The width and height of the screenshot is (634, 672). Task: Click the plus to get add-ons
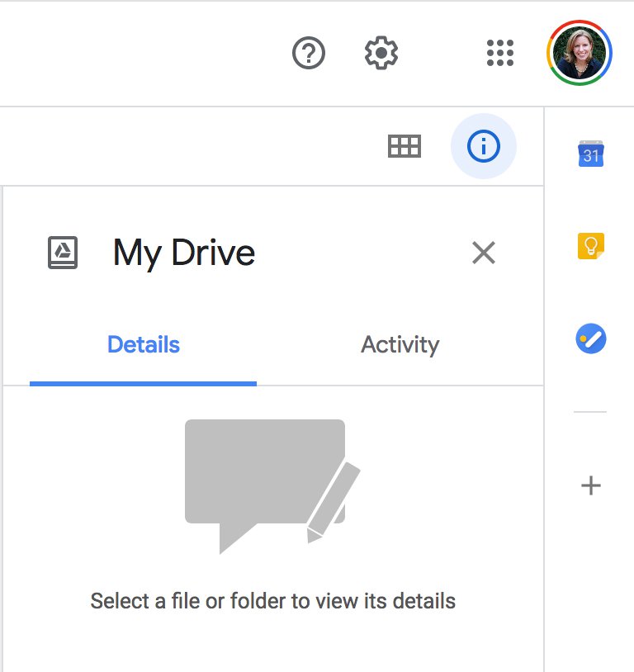pos(591,485)
